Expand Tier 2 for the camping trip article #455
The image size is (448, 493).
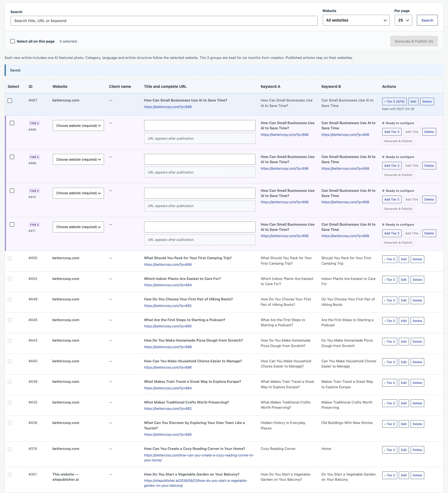390,259
